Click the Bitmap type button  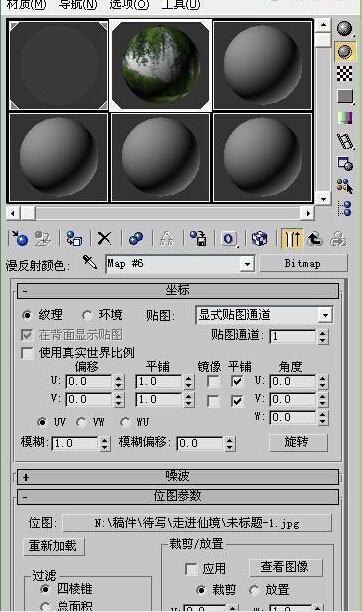coord(303,263)
